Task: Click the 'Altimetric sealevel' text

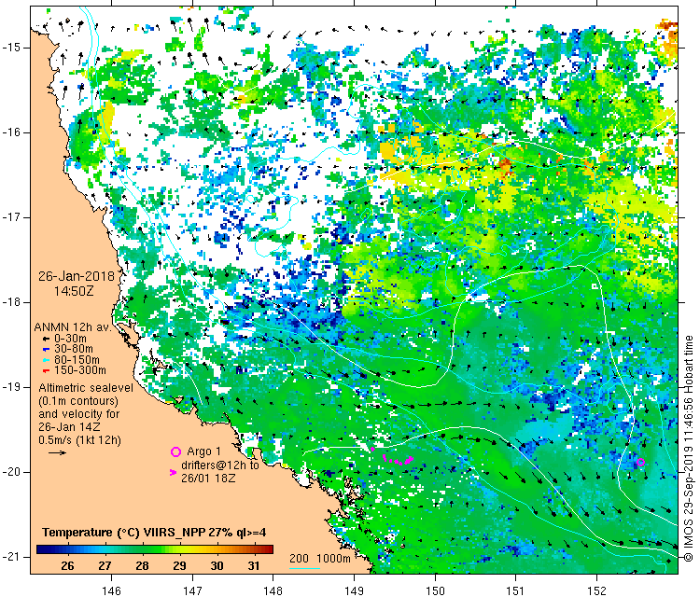Action: (86, 388)
